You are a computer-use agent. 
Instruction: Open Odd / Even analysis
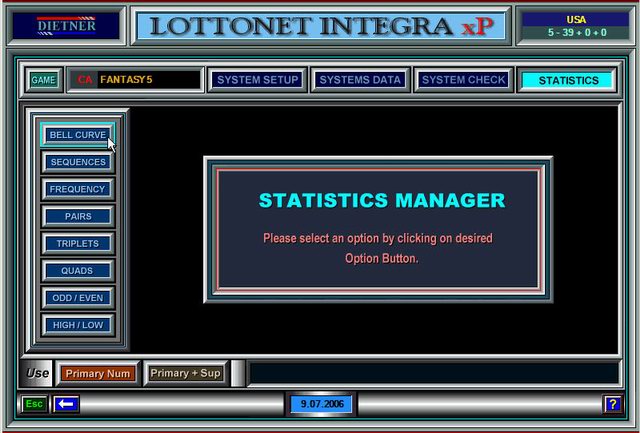tap(78, 297)
